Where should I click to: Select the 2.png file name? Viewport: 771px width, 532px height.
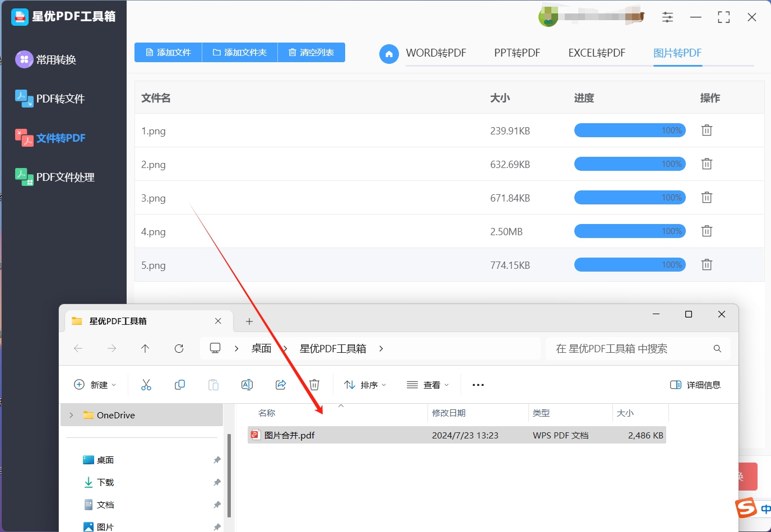point(154,165)
